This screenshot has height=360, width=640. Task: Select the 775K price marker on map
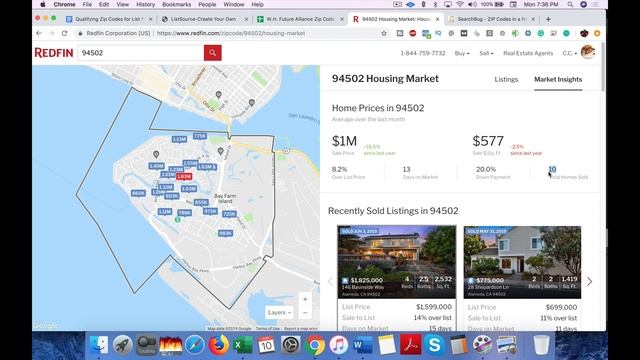200,136
